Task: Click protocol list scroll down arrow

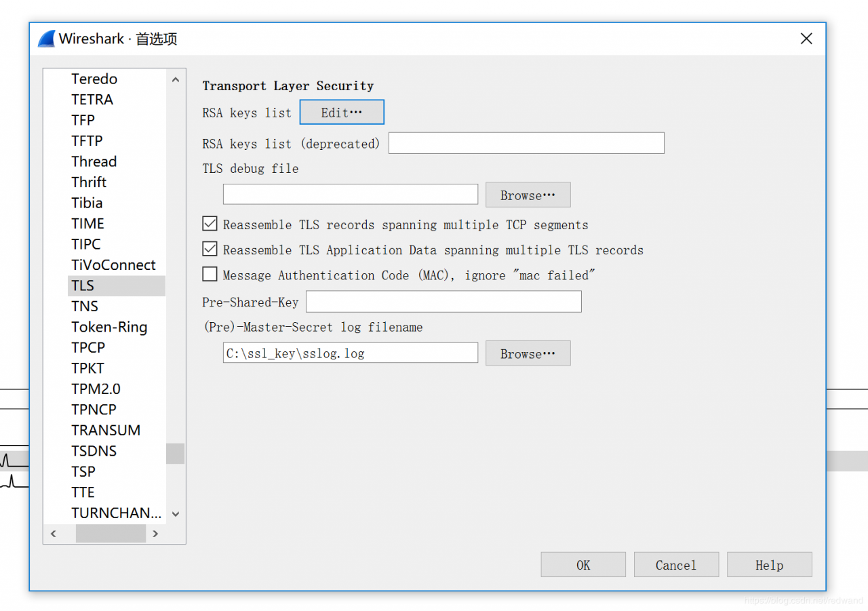Action: 175,515
